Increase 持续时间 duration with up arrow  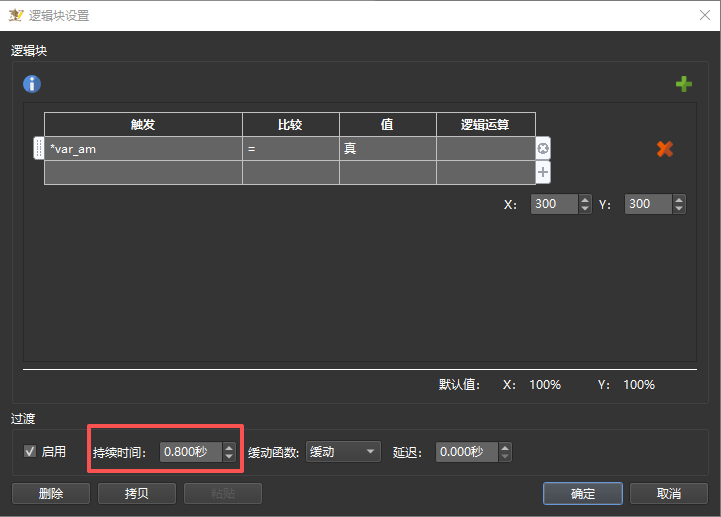pyautogui.click(x=229, y=447)
